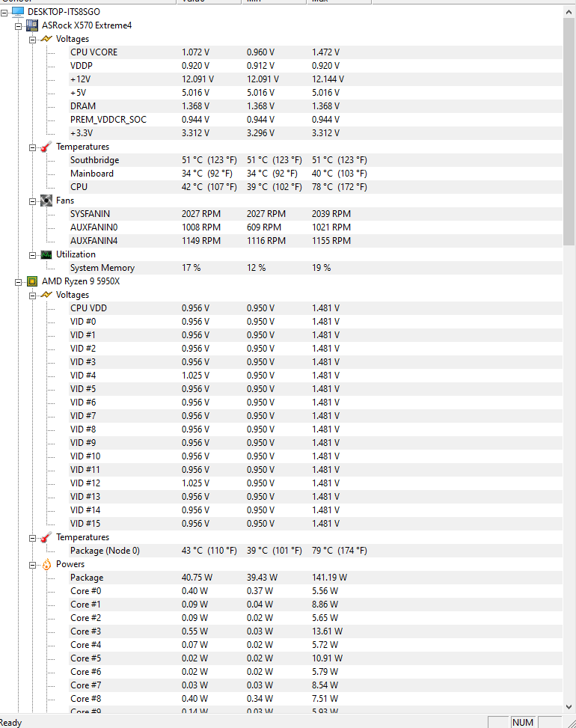Select the VID #0 row
This screenshot has width=576, height=728.
tap(316, 321)
